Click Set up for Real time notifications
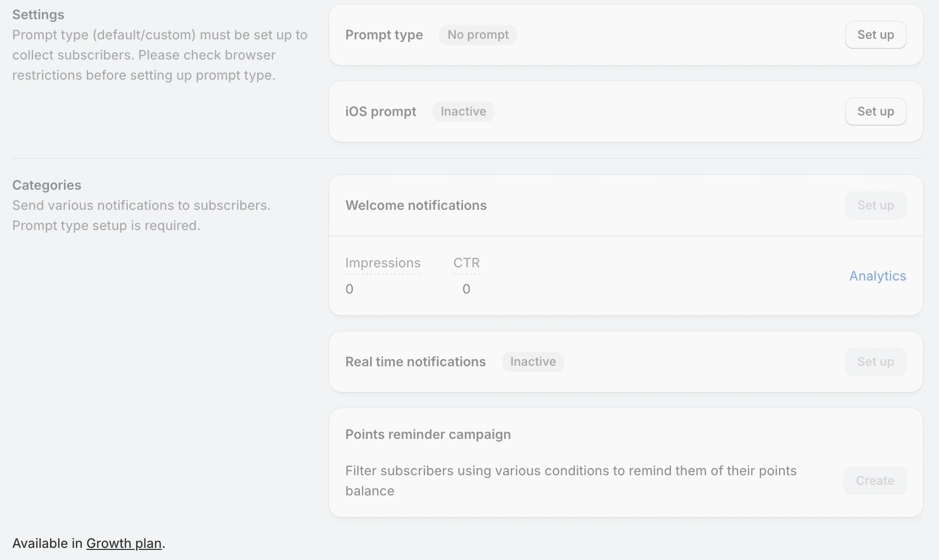939x560 pixels. click(x=875, y=362)
